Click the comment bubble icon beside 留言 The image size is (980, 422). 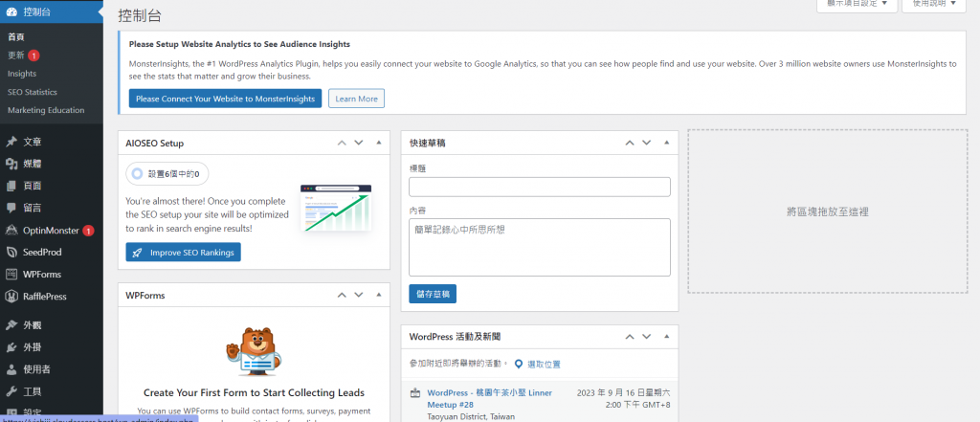tap(11, 208)
